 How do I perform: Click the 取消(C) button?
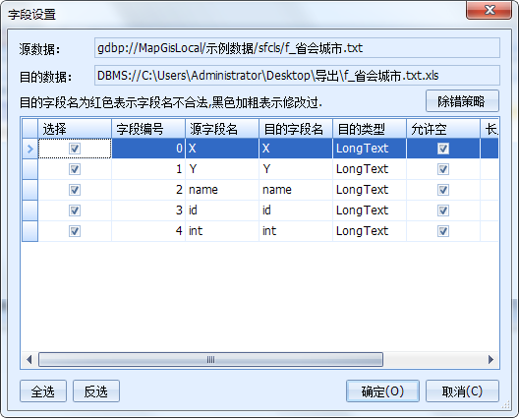coord(462,391)
